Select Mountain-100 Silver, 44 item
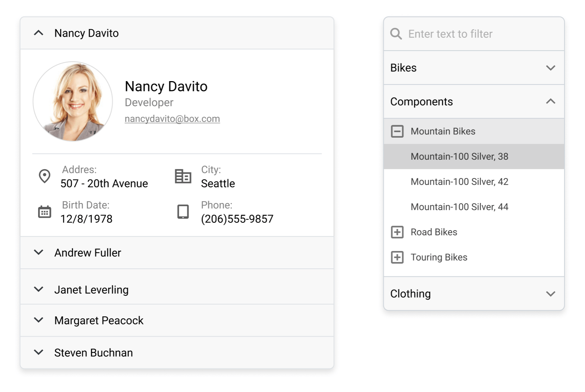The width and height of the screenshot is (585, 392). pyautogui.click(x=459, y=207)
